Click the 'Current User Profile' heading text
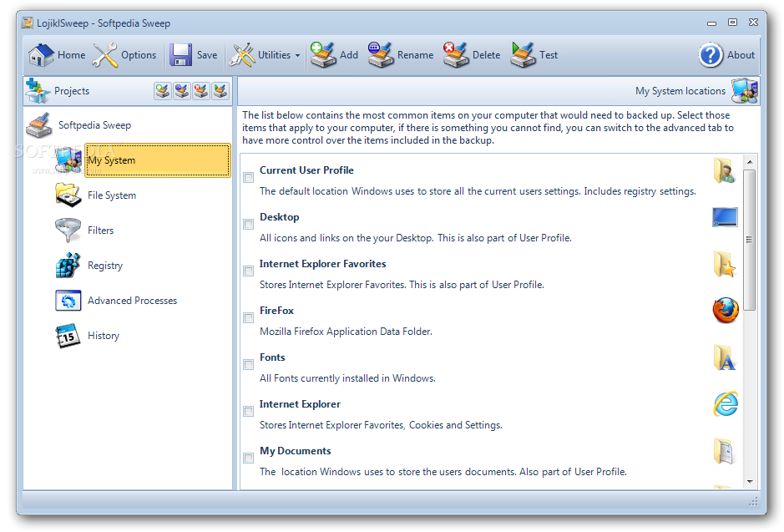Image resolution: width=784 pixels, height=532 pixels. (306, 170)
